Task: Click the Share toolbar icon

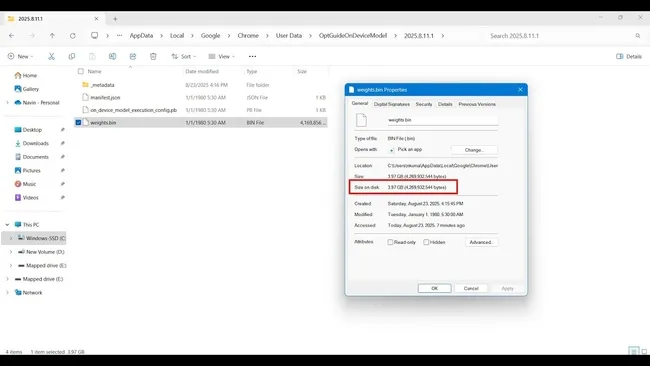Action: [133, 56]
